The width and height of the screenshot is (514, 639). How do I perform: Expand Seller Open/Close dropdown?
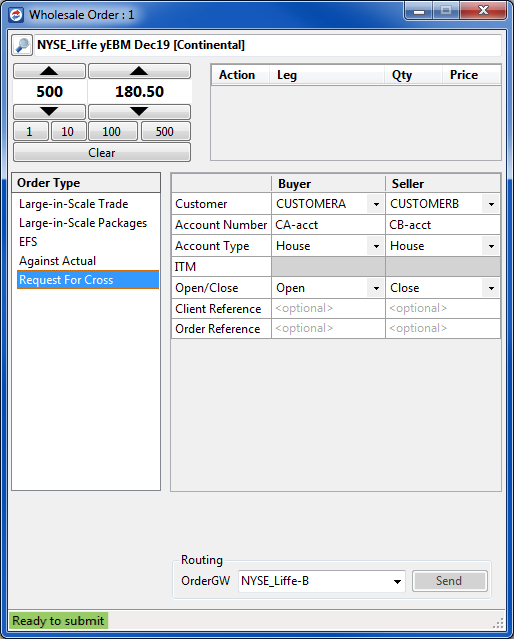491,288
